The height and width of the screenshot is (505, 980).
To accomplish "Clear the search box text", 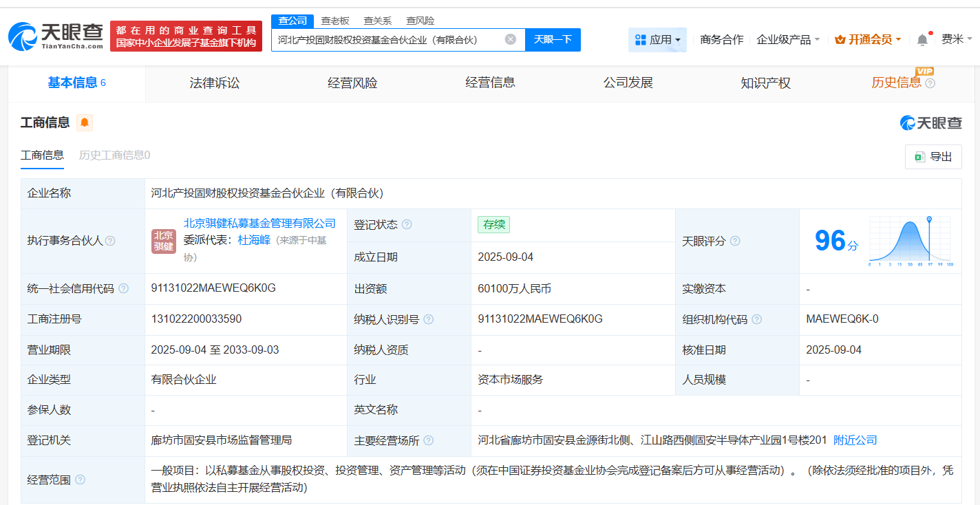I will pos(510,39).
